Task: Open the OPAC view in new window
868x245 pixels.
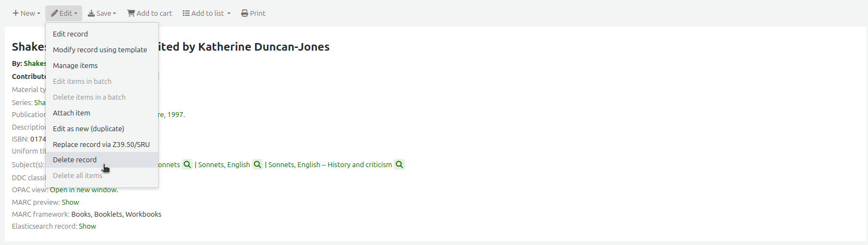Action: pos(83,190)
